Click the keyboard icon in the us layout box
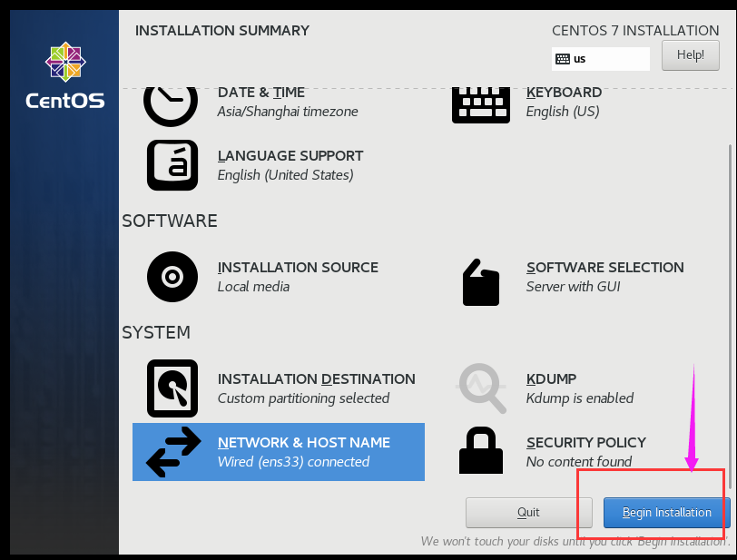The image size is (737, 560). (x=563, y=59)
